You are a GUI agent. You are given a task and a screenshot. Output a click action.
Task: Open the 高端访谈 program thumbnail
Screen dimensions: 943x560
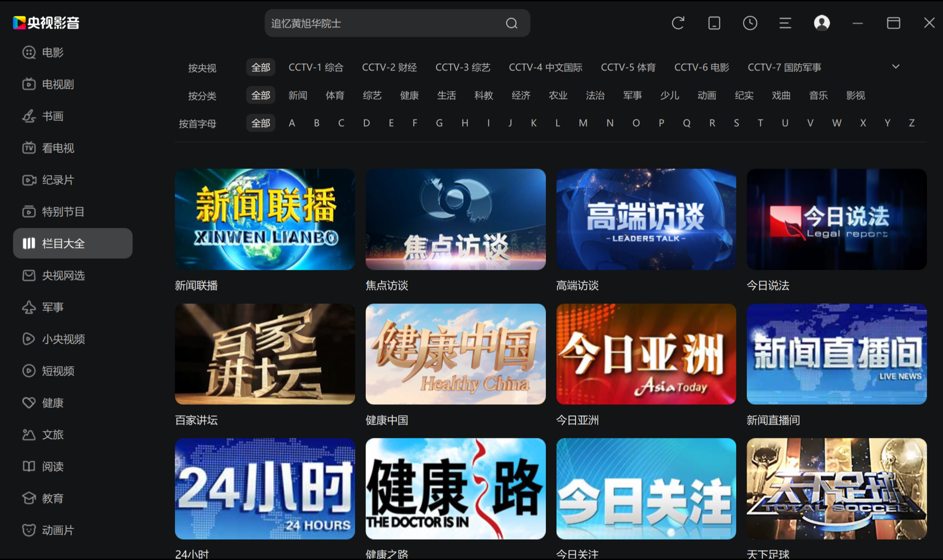(x=646, y=219)
